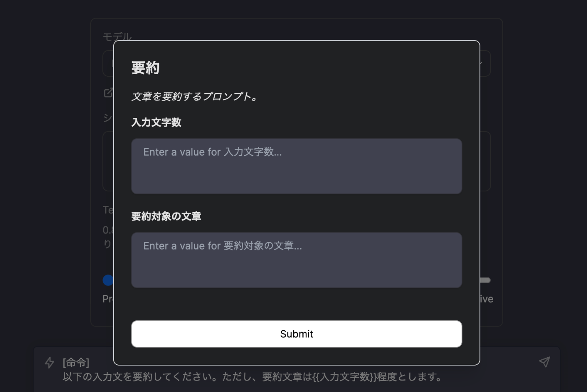Click the 文章を要約するプロンプト description text
The width and height of the screenshot is (587, 392).
pos(194,96)
